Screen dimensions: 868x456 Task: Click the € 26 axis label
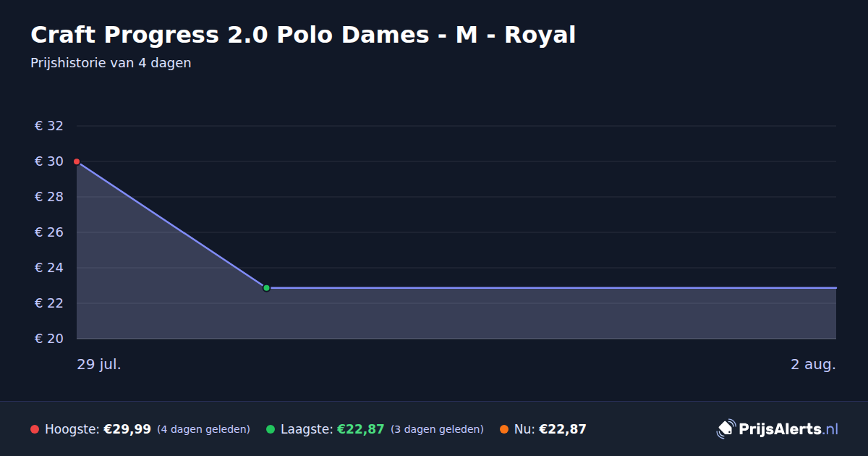click(49, 232)
